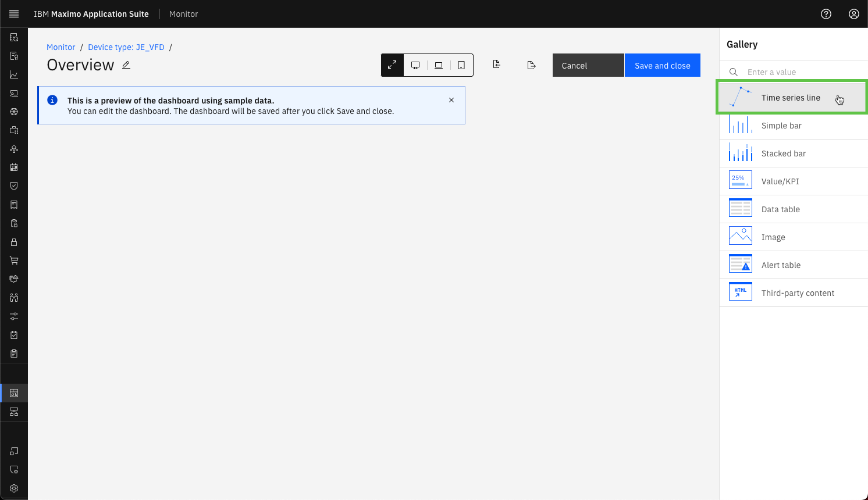Click the briefcase sidebar icon
The width and height of the screenshot is (868, 500).
pos(14,130)
